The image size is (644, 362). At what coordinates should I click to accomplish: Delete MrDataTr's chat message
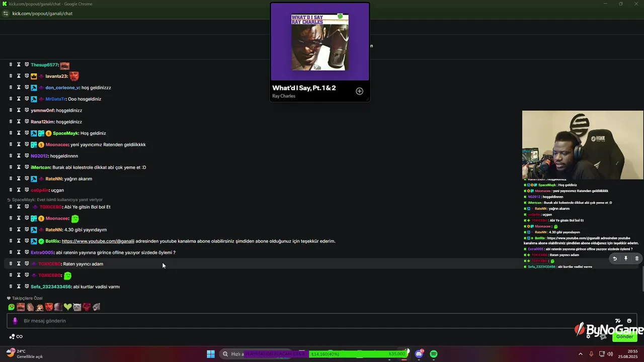tap(11, 99)
